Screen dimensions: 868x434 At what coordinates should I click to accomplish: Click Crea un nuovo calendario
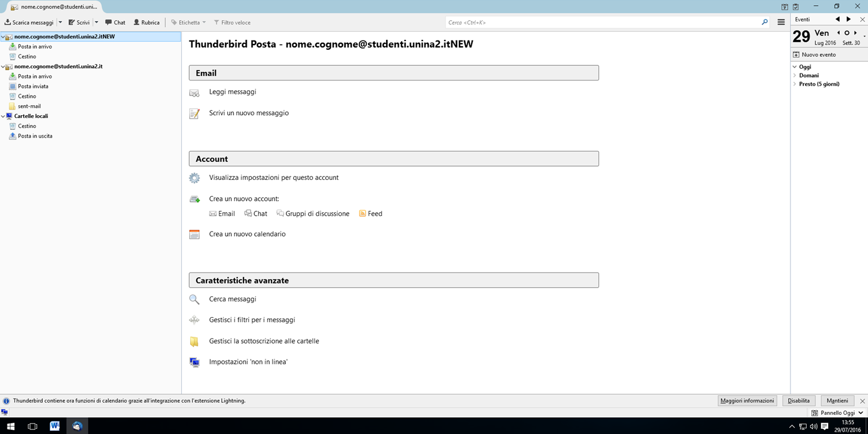247,234
